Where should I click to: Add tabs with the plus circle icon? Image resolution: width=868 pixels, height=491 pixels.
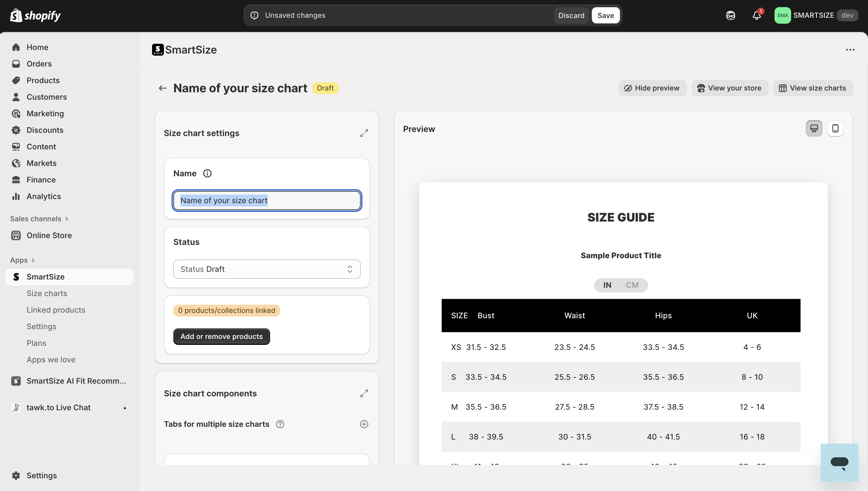[x=364, y=424]
